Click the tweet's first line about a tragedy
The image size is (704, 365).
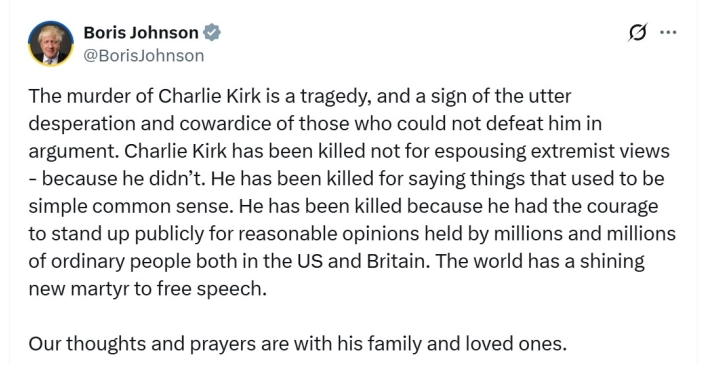[x=300, y=96]
